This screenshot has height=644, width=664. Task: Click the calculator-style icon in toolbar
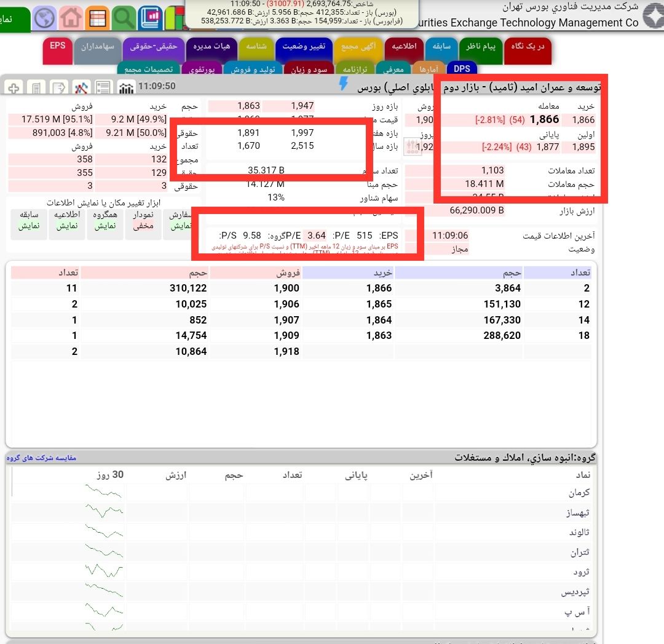point(36,88)
